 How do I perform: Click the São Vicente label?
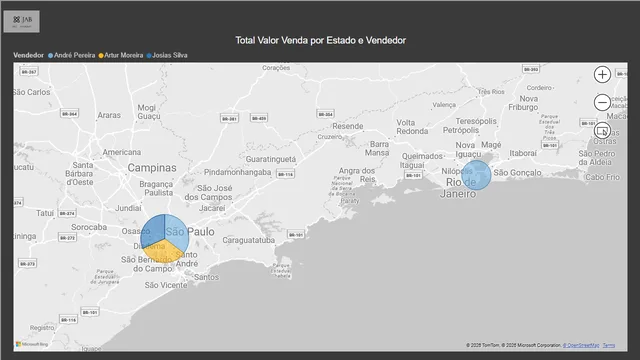(166, 285)
